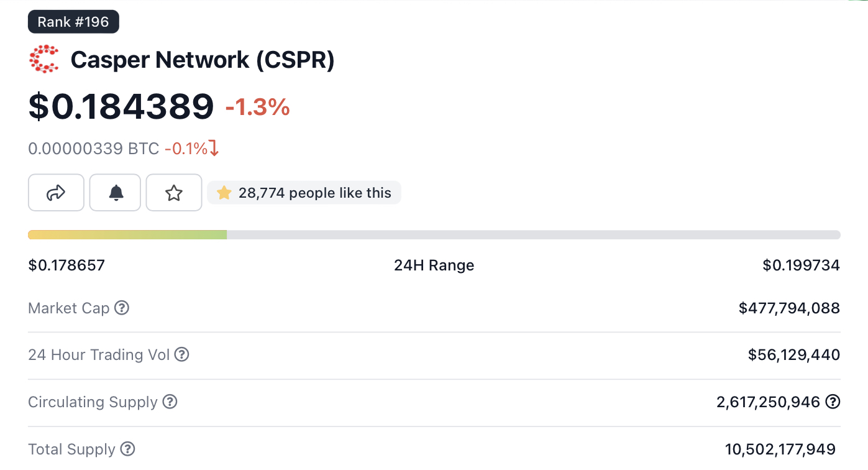The image size is (868, 470).
Task: Click the 0.00000339 BTC price text
Action: (93, 149)
